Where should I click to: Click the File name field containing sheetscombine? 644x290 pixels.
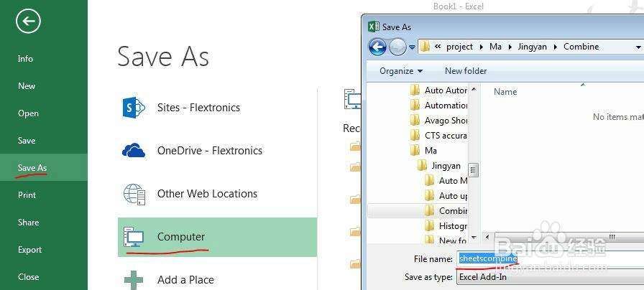click(x=550, y=259)
